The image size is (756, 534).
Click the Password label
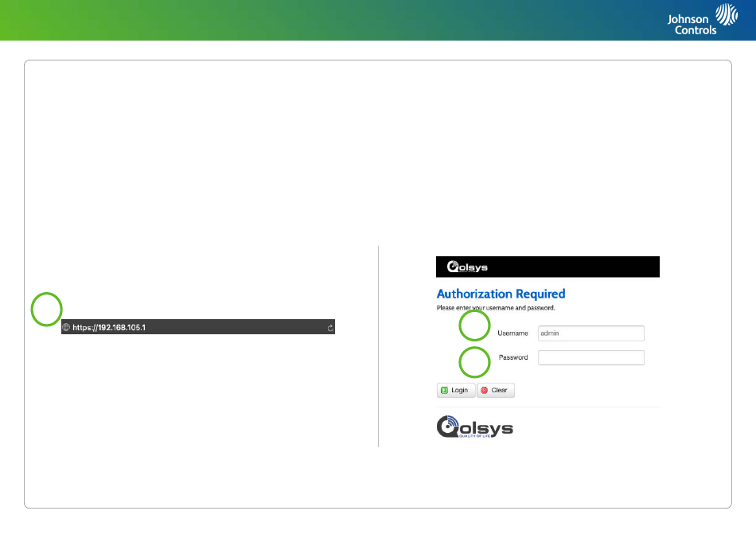513,357
